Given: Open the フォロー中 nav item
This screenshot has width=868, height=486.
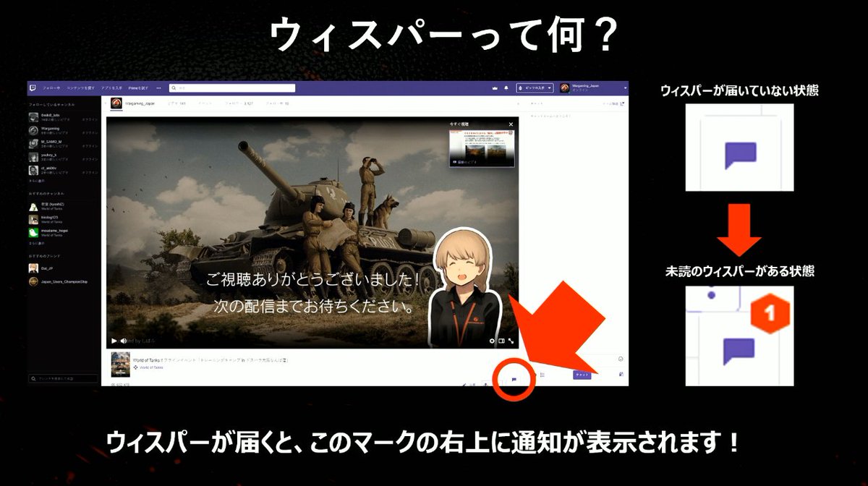Looking at the screenshot, I should click(51, 88).
